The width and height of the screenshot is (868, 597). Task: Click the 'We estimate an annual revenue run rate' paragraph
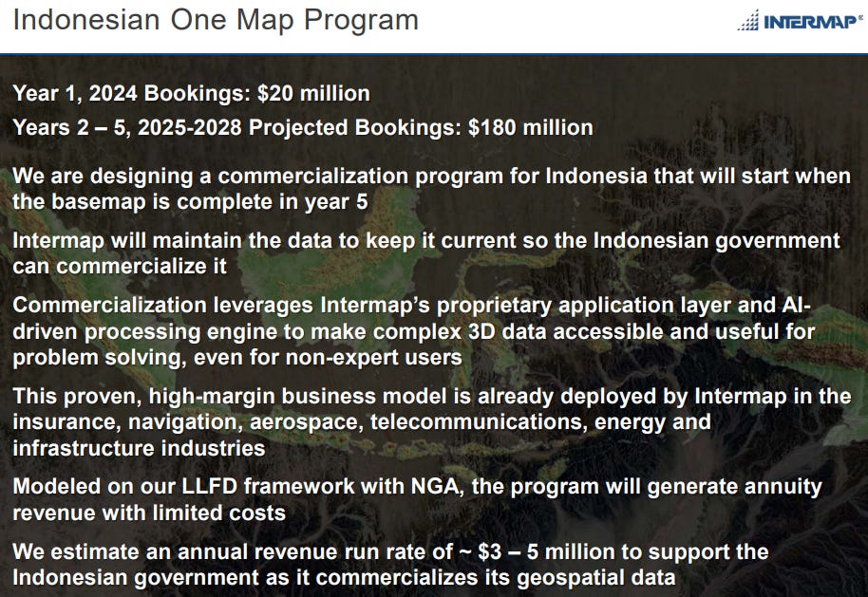click(x=390, y=565)
